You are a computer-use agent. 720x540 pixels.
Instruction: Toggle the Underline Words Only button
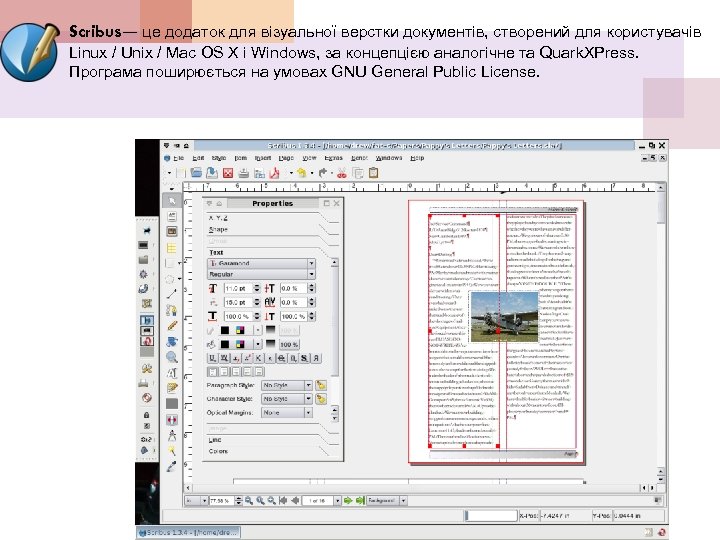[x=224, y=359]
